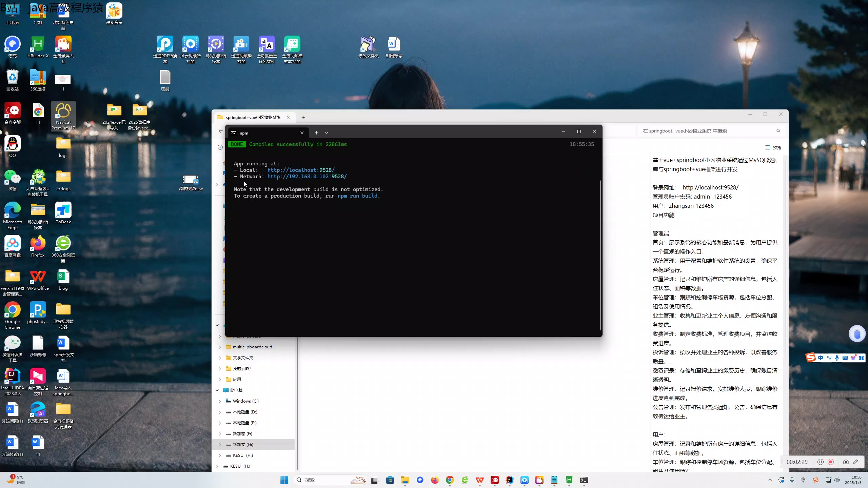Open recorder annotation pencil tool
868x488 pixels.
pyautogui.click(x=855, y=462)
